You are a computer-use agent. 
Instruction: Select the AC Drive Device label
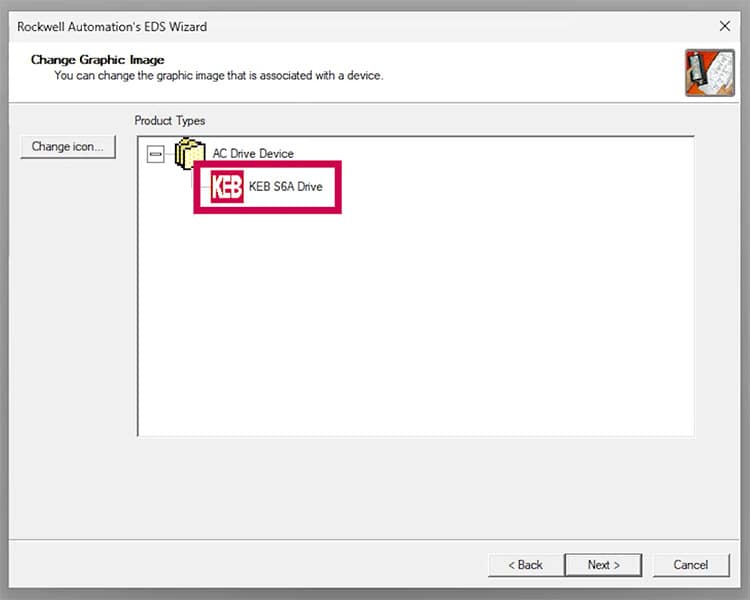[x=253, y=153]
